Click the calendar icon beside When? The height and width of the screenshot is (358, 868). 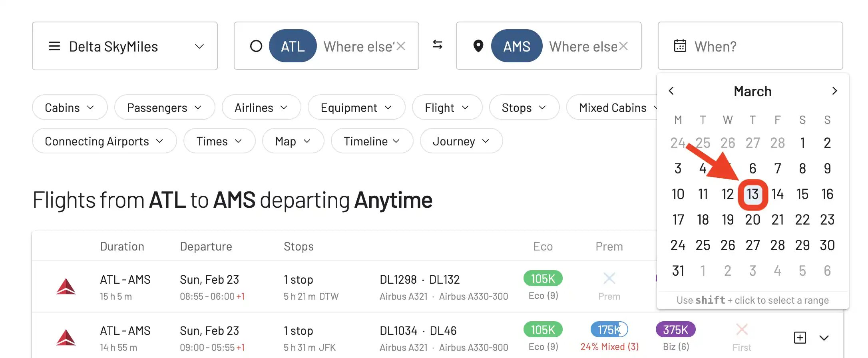click(x=680, y=46)
